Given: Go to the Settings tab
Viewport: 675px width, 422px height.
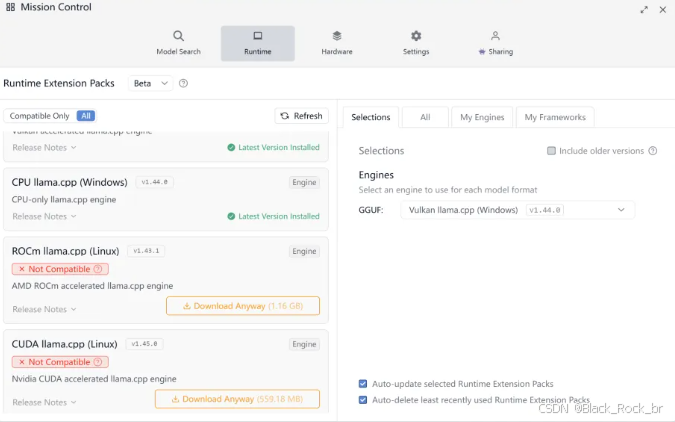Looking at the screenshot, I should tap(416, 43).
